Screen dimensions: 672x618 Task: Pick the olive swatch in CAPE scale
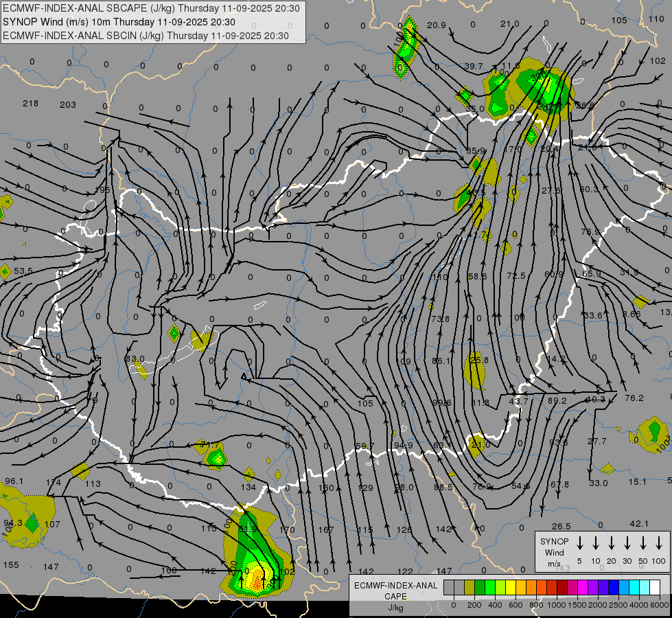coord(470,587)
